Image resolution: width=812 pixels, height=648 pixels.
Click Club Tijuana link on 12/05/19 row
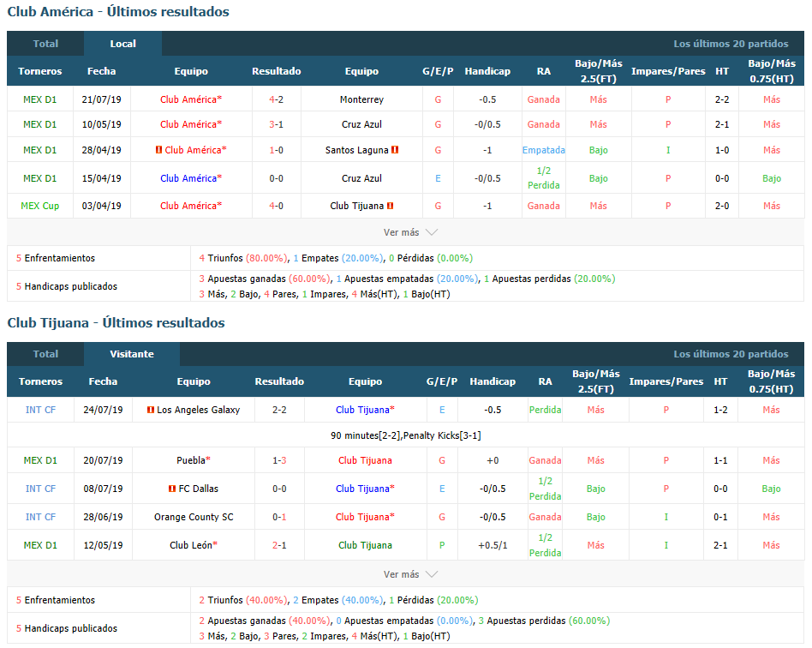pos(365,545)
